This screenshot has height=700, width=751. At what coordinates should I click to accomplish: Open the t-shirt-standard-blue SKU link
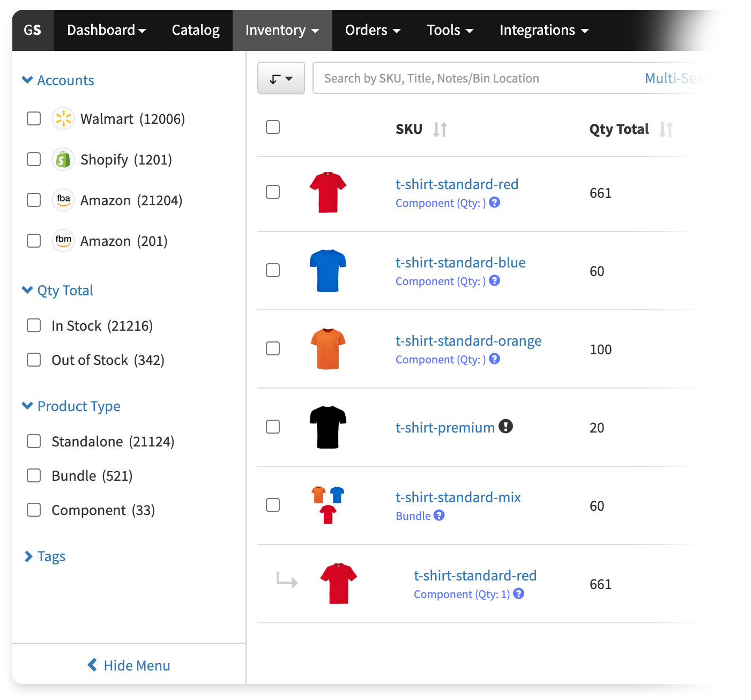[x=460, y=263]
